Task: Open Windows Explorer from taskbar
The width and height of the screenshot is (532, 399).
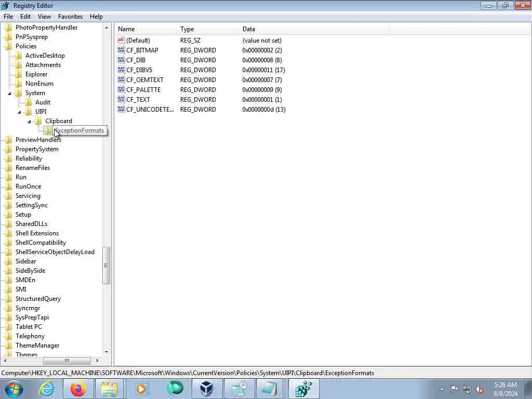Action: tap(110, 389)
